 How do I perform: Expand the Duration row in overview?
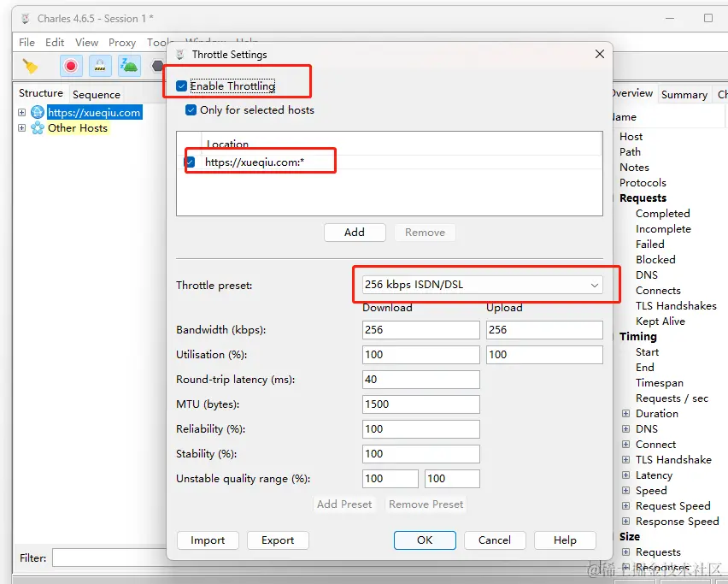625,414
